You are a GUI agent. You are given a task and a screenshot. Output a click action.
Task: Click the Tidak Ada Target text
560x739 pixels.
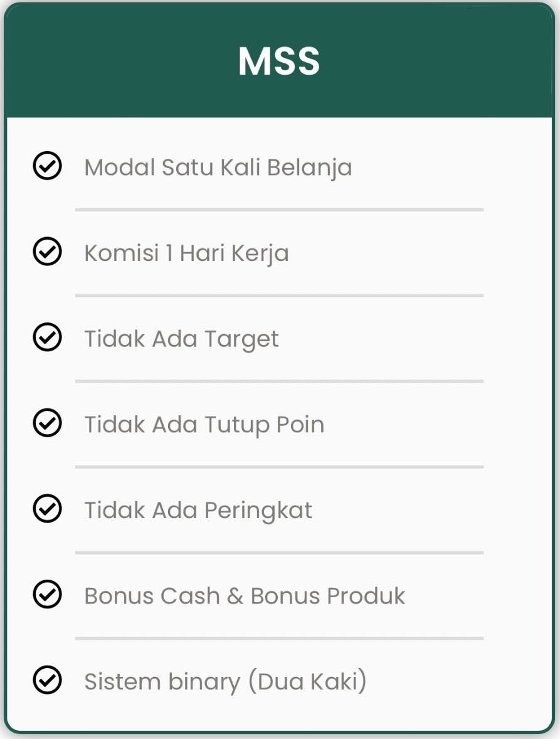click(x=181, y=339)
